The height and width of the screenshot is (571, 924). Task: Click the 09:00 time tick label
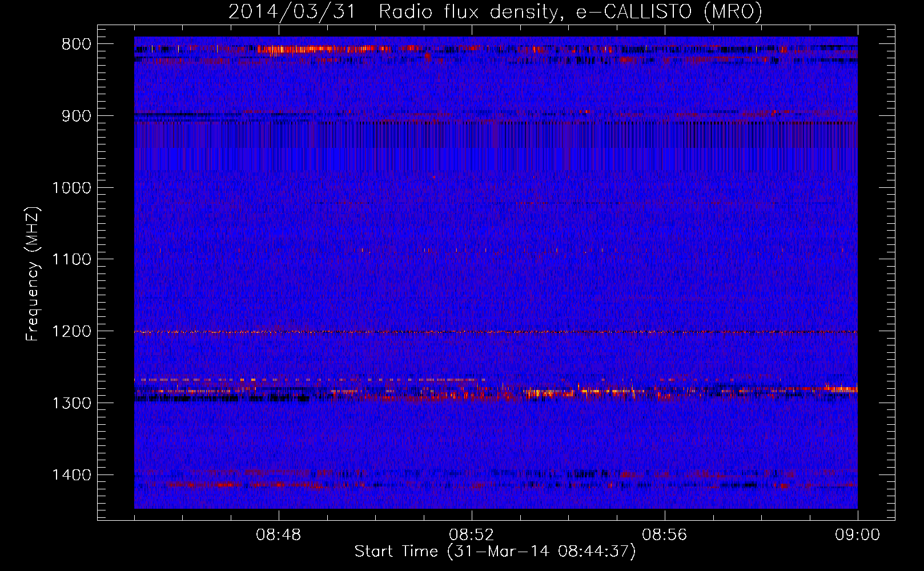click(x=858, y=535)
